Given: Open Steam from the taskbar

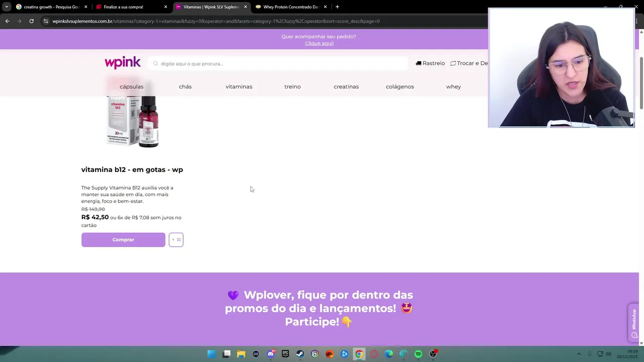Looking at the screenshot, I should pyautogui.click(x=300, y=354).
